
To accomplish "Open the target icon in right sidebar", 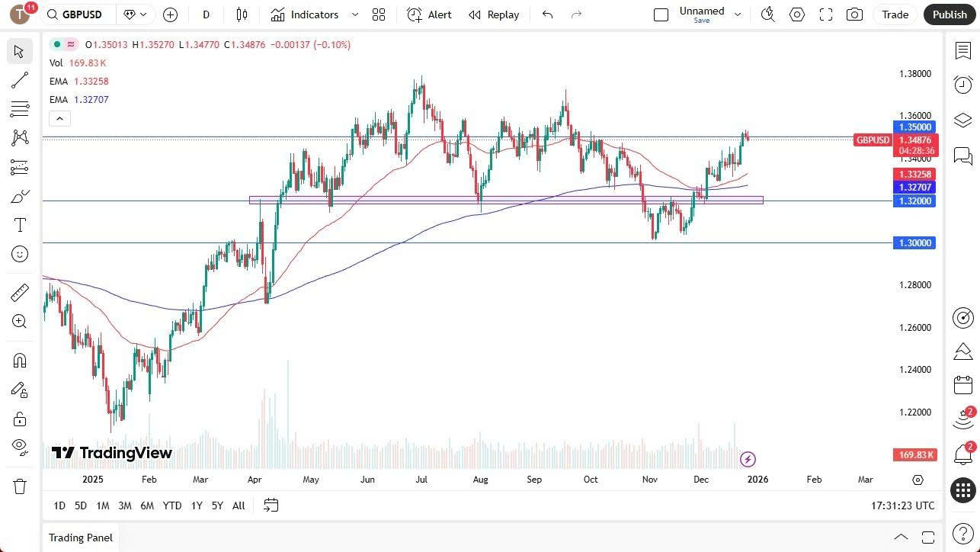I will (x=963, y=318).
